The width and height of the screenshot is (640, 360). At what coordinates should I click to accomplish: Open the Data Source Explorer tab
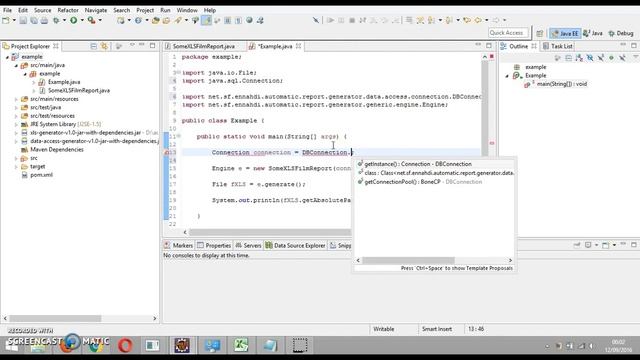pyautogui.click(x=295, y=245)
